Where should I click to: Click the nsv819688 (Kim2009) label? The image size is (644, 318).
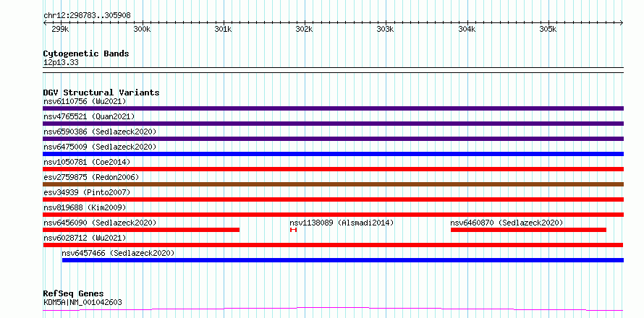[x=85, y=207]
